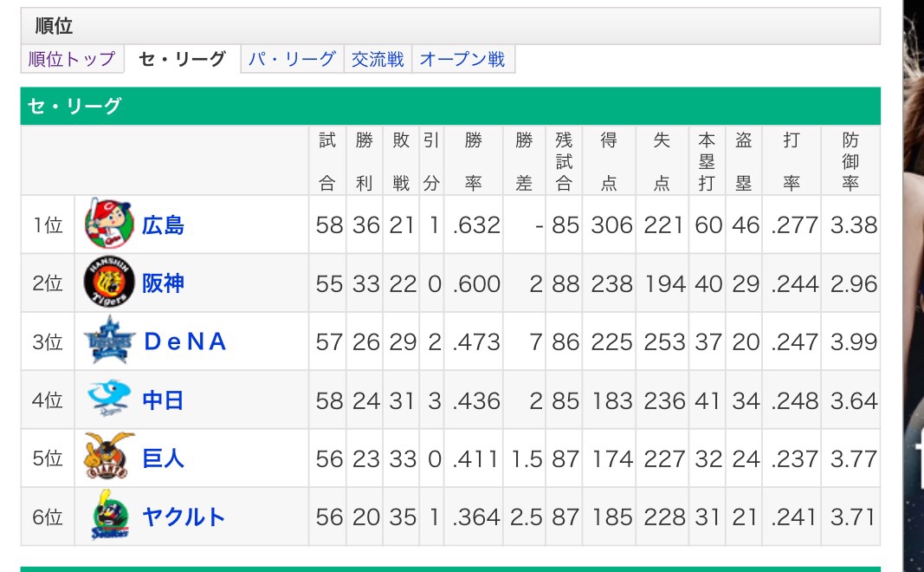Open the 順位トップ tab
Viewport: 924px width, 572px height.
click(x=72, y=60)
